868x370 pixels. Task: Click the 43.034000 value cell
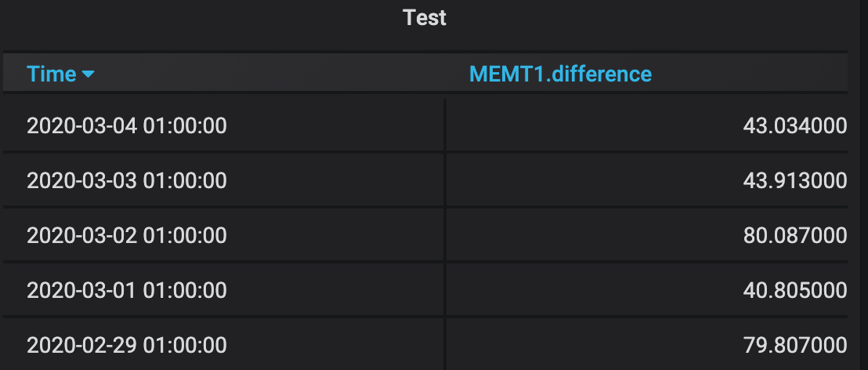point(794,125)
